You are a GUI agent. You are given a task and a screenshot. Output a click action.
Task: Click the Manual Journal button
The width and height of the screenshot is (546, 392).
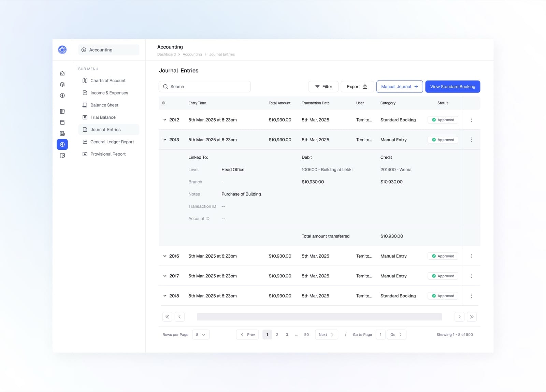[x=400, y=87]
